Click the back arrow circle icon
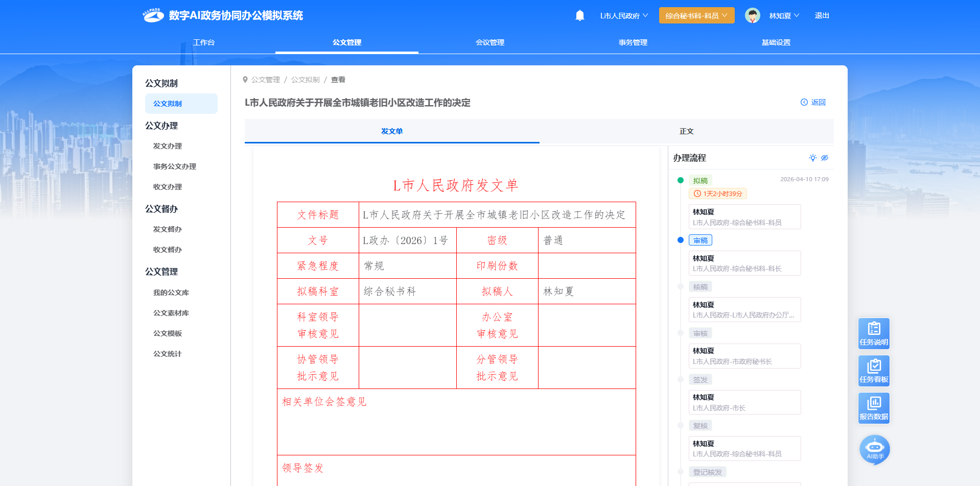This screenshot has height=486, width=980. click(x=804, y=102)
